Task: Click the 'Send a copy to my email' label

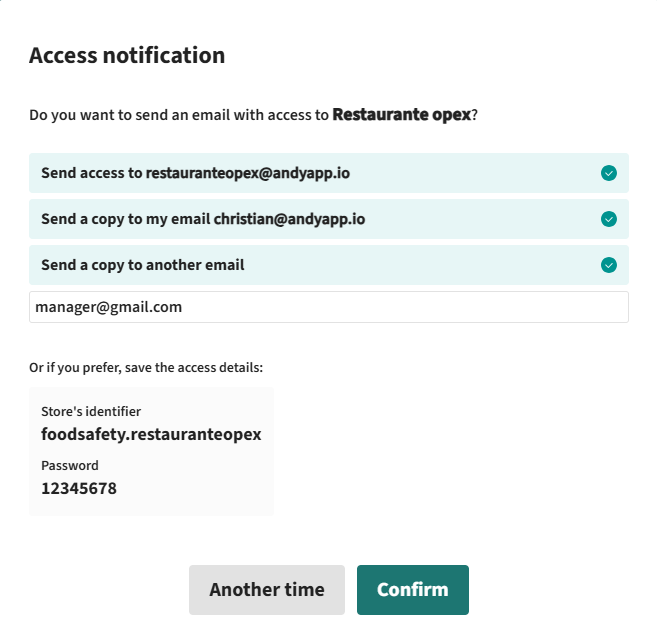Action: [125, 219]
